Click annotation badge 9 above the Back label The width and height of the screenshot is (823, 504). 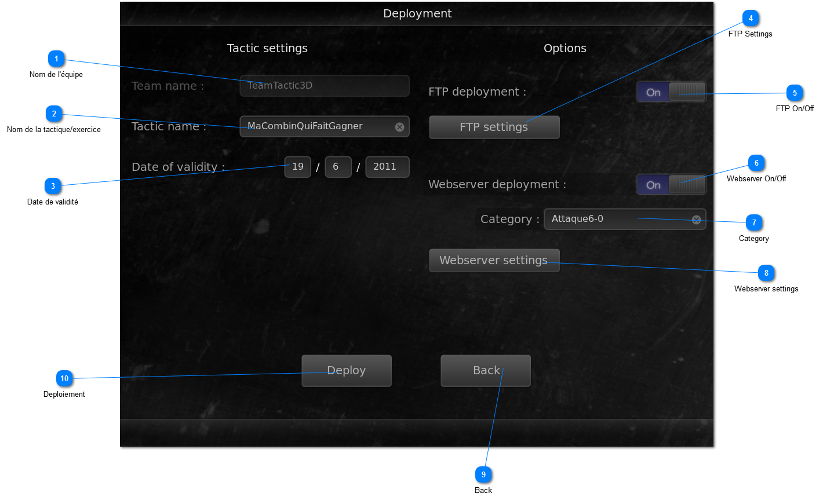483,474
